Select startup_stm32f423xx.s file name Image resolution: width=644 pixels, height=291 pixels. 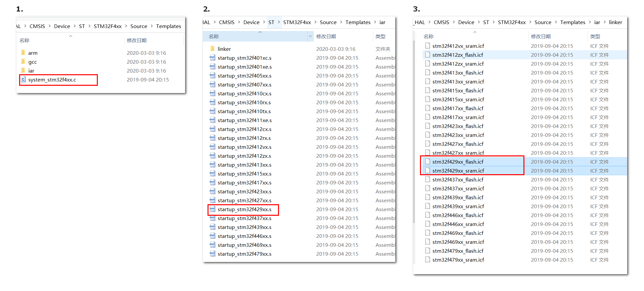[x=244, y=191]
